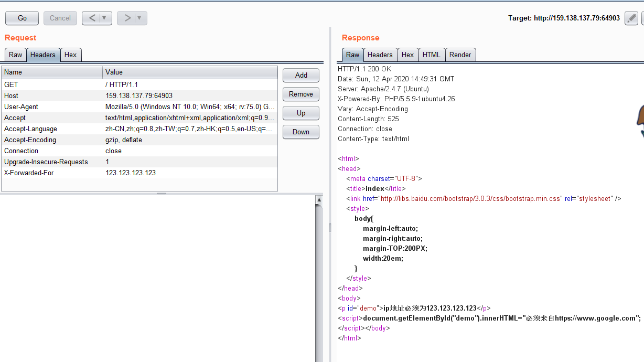The image size is (644, 362).
Task: Select the Request Headers tab
Action: click(43, 55)
